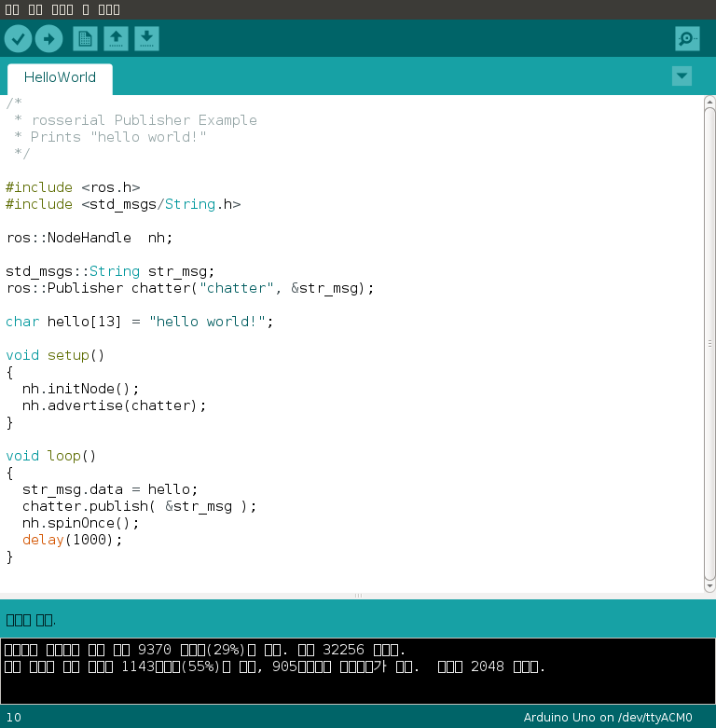Click the line '#include <ros.h>'
Viewport: 716px width, 728px height.
click(73, 187)
